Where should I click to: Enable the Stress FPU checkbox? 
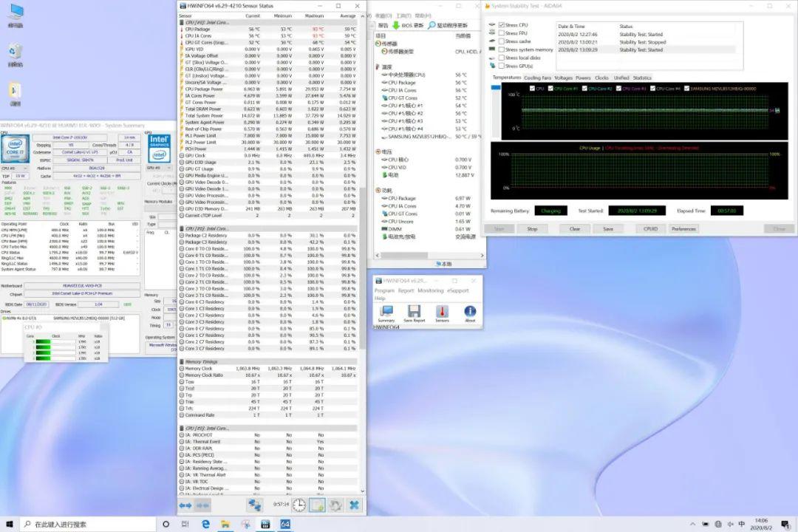502,33
